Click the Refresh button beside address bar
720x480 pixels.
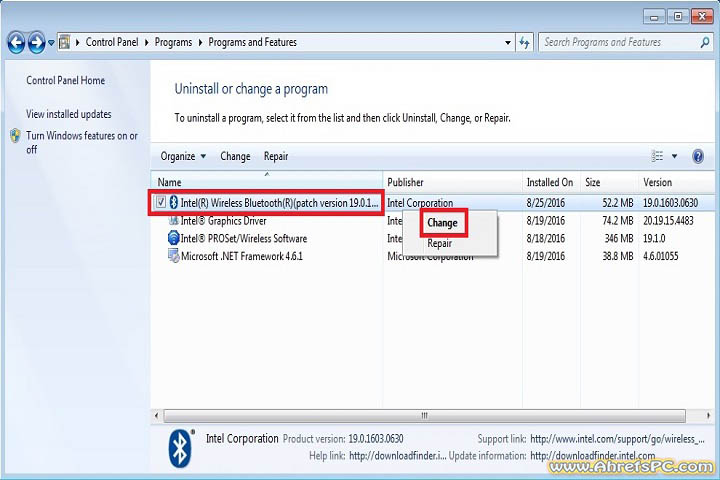tap(524, 43)
